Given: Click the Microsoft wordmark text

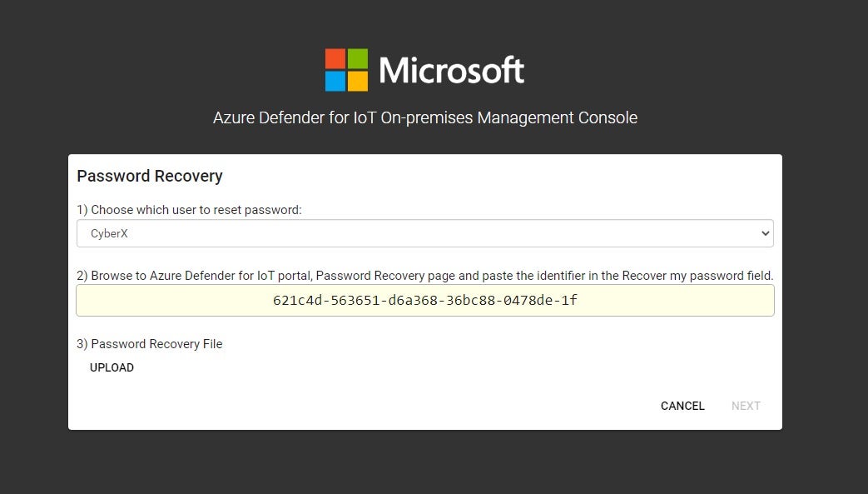Looking at the screenshot, I should pos(451,71).
